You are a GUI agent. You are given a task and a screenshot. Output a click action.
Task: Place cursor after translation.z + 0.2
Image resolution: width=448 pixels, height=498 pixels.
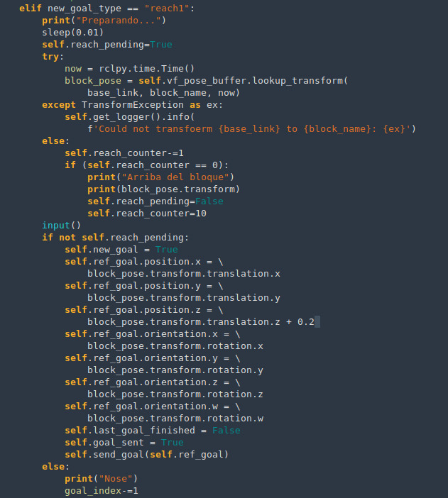coord(315,322)
